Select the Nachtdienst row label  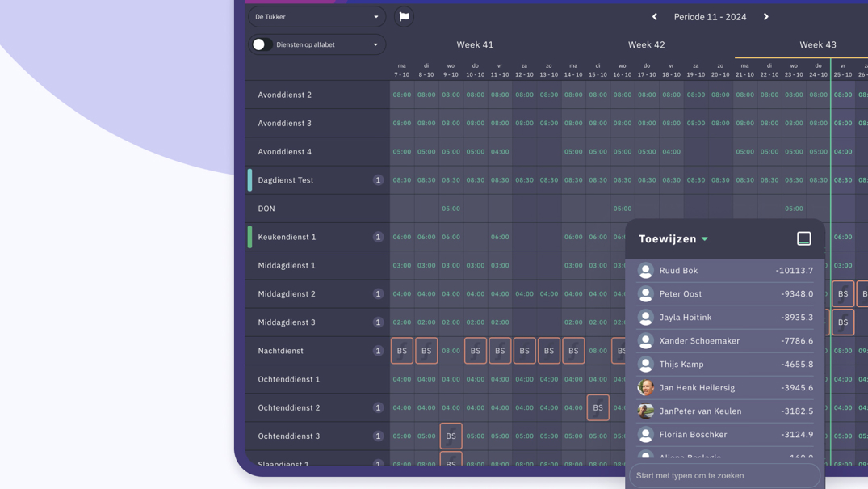point(281,351)
